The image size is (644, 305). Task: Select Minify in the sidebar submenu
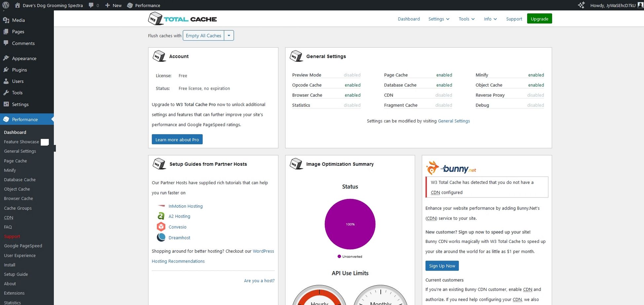[10, 170]
